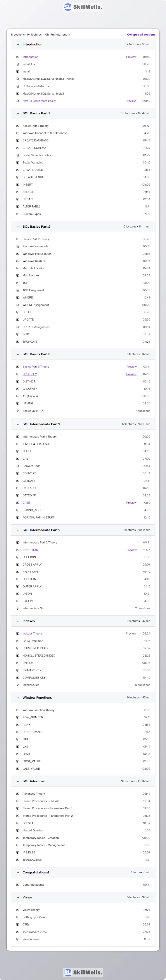Click quiz bulb icon beside Indexes Quiz
This screenshot has height=980, width=166.
[18, 685]
